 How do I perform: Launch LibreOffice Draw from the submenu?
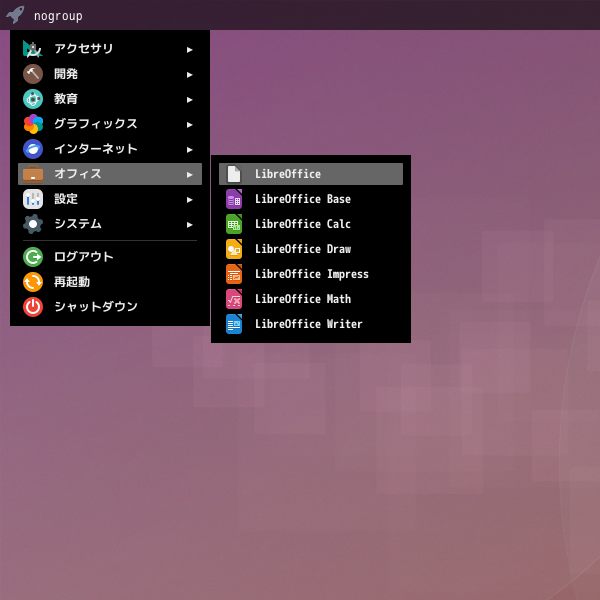coord(311,249)
